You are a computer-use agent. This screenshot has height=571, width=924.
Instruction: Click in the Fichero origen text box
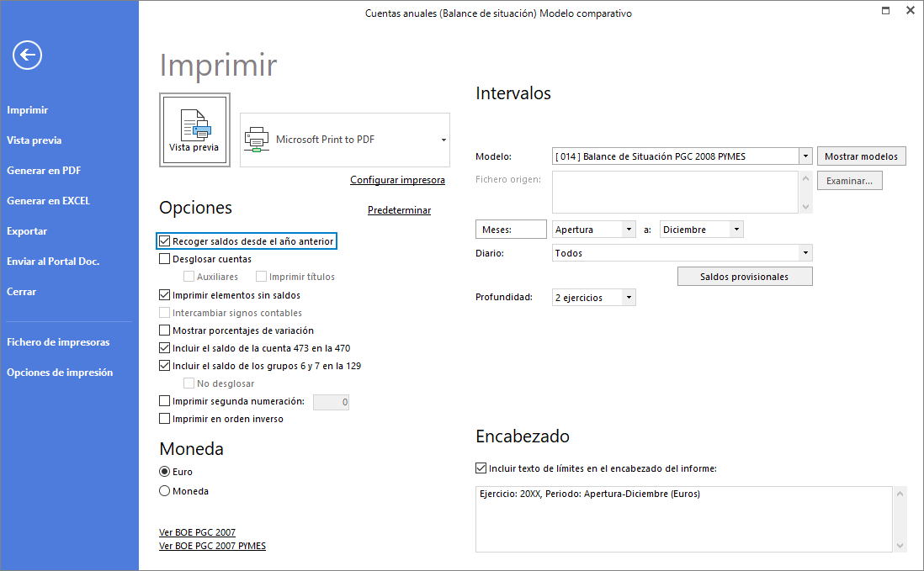click(675, 193)
